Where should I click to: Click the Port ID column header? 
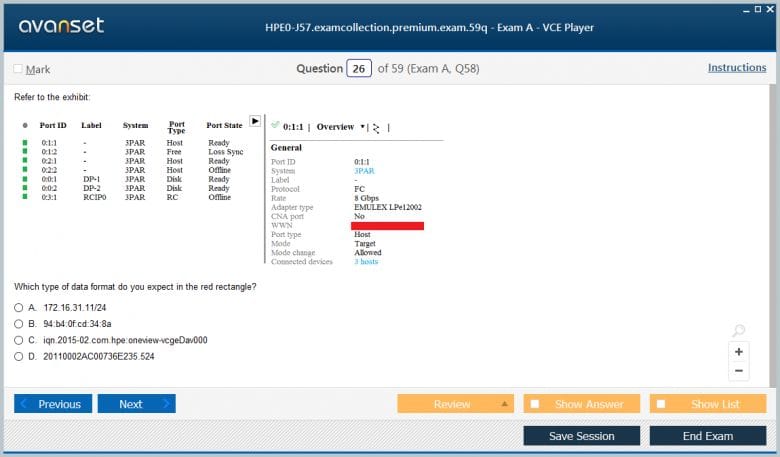point(53,125)
